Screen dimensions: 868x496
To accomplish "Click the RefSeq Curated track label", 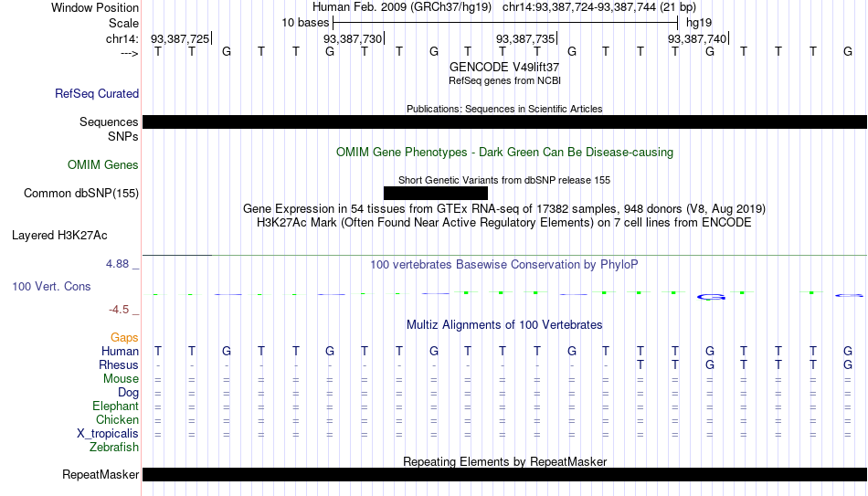I will pyautogui.click(x=97, y=93).
